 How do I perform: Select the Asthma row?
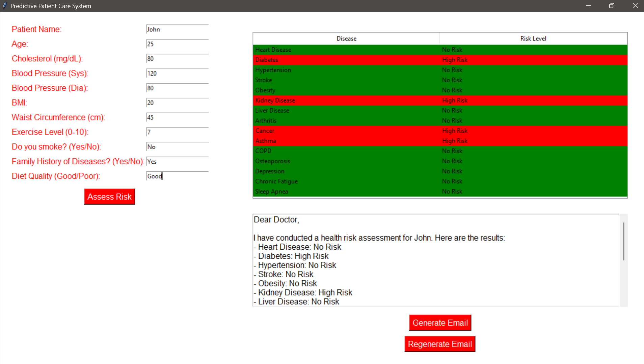tap(440, 141)
